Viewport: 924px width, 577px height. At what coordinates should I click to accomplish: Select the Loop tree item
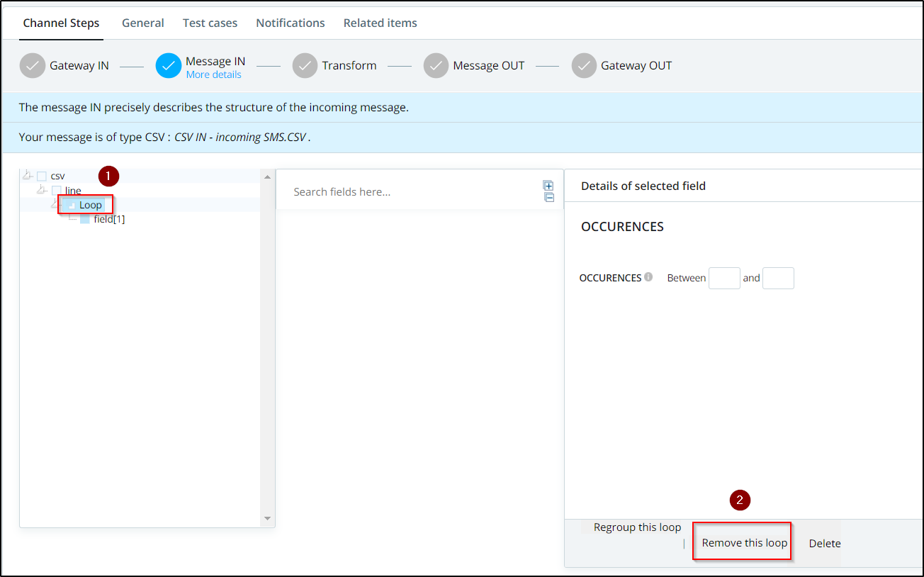[x=91, y=205]
